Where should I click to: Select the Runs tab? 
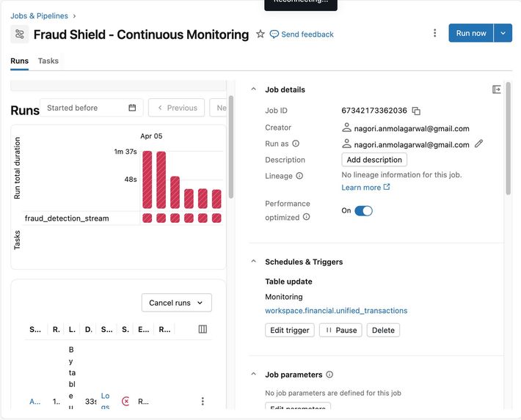(19, 61)
